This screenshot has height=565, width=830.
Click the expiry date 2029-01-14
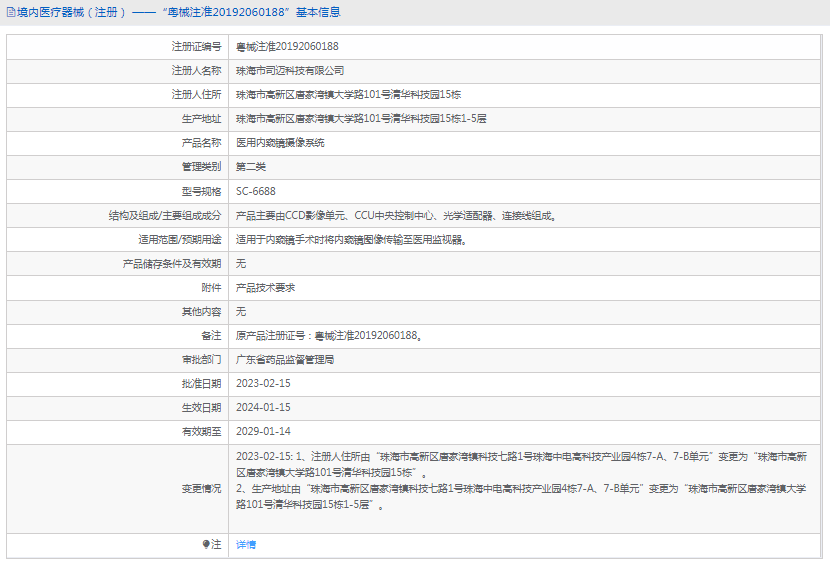[x=263, y=432]
